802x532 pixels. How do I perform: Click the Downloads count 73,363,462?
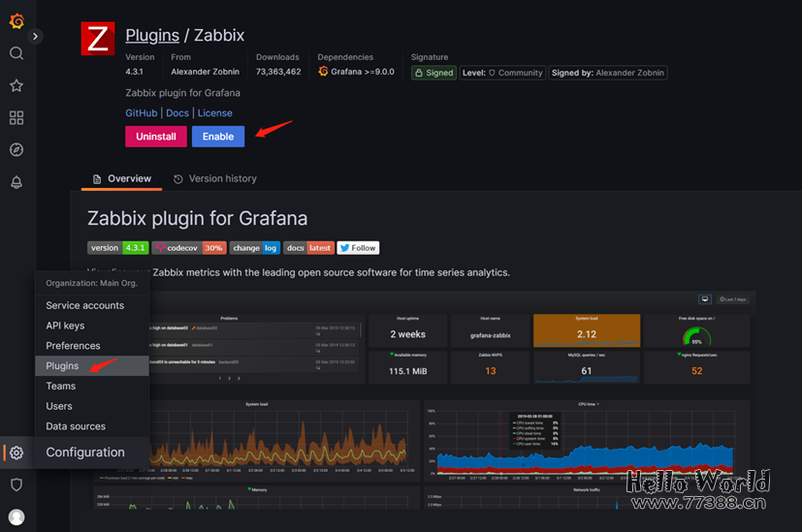278,72
